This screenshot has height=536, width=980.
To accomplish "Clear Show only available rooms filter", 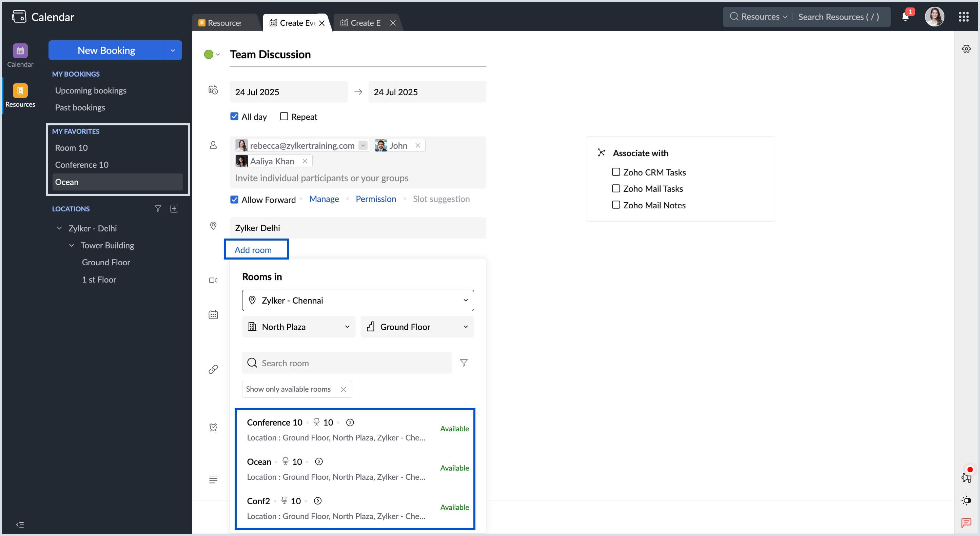I will pyautogui.click(x=344, y=389).
